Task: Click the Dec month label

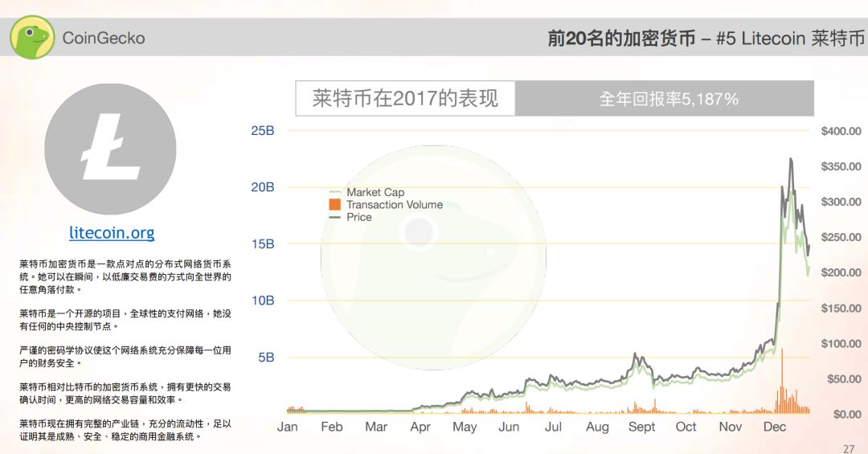Action: [x=775, y=427]
